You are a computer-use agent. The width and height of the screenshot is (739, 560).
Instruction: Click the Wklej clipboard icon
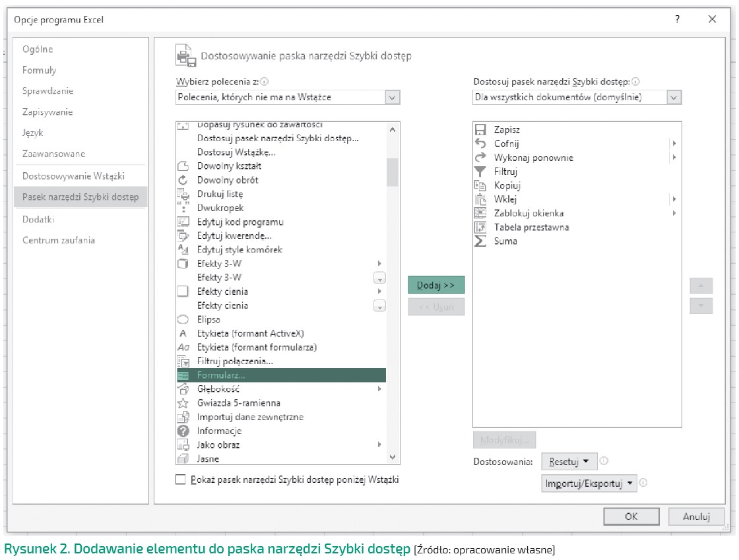480,199
